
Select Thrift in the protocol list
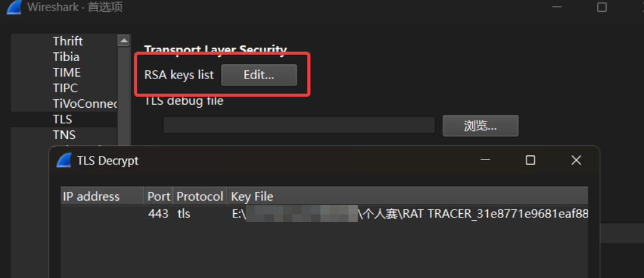pyautogui.click(x=68, y=41)
